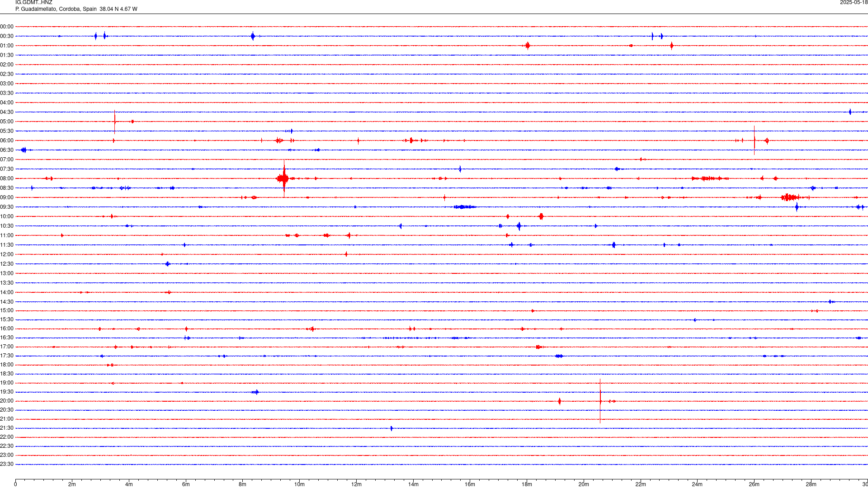Select the 14:00 trace time label
This screenshot has height=488, width=868.
pyautogui.click(x=7, y=293)
